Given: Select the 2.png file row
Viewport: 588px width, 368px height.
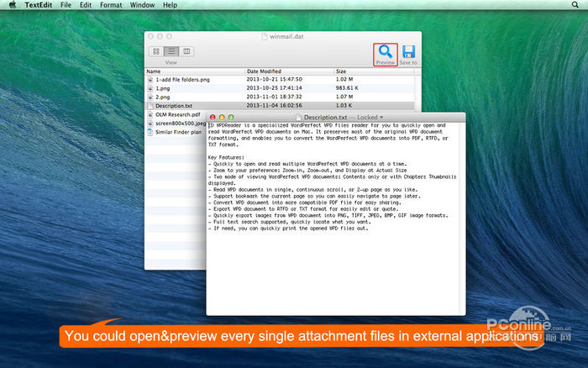Looking at the screenshot, I should click(x=280, y=97).
